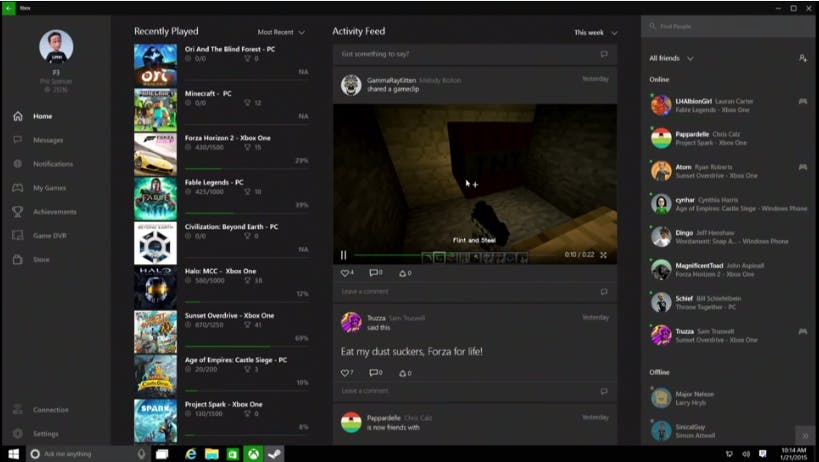
Task: Click GammaRayKitten avatar in activity feed
Action: click(x=351, y=85)
